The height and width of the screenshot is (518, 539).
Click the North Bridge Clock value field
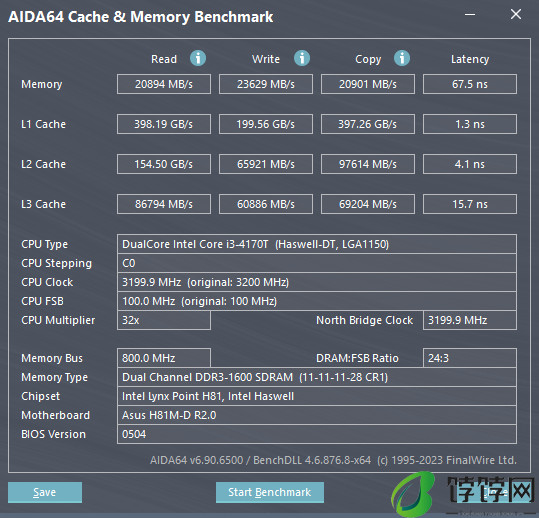click(x=470, y=320)
